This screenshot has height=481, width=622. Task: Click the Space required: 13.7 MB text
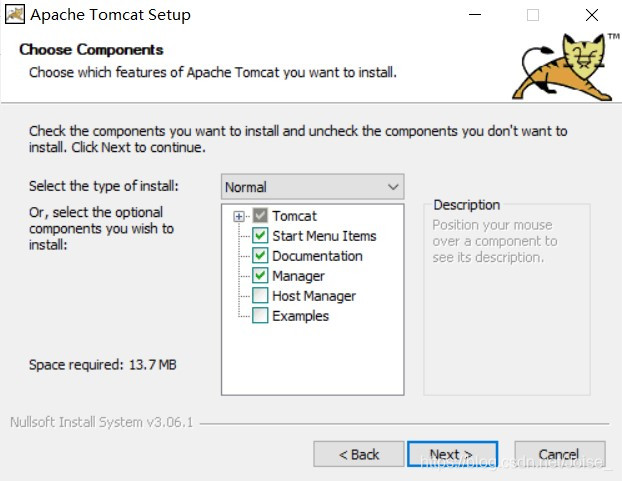(103, 365)
